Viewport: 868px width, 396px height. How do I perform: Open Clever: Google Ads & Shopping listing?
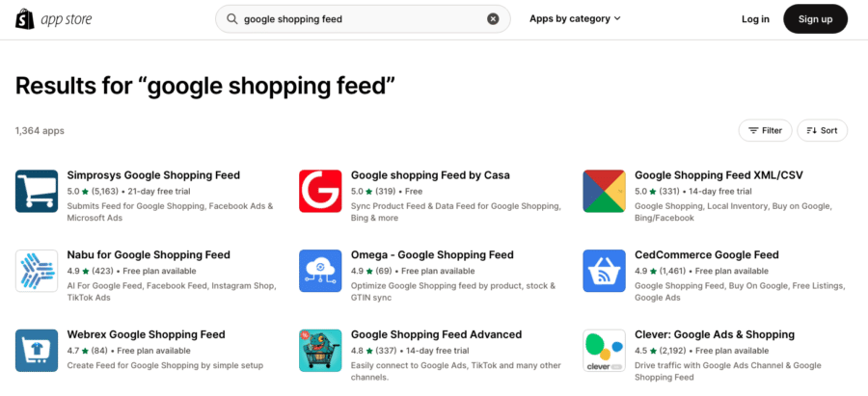click(x=715, y=334)
